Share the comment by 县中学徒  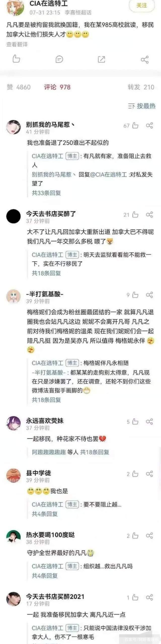point(149,474)
